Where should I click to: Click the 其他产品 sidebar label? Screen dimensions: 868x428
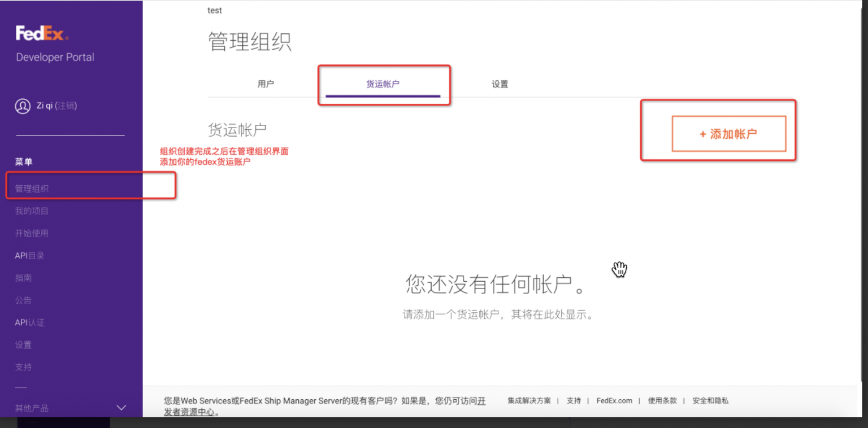(x=32, y=408)
